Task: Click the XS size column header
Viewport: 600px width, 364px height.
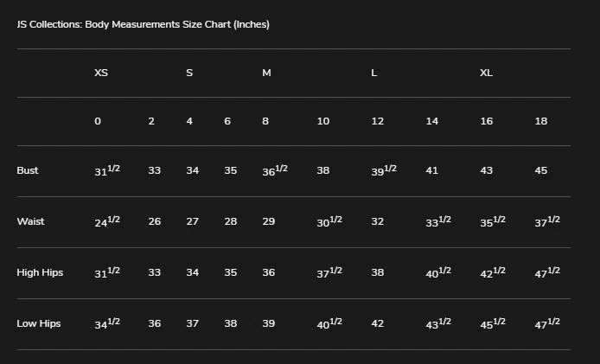Action: (x=101, y=73)
